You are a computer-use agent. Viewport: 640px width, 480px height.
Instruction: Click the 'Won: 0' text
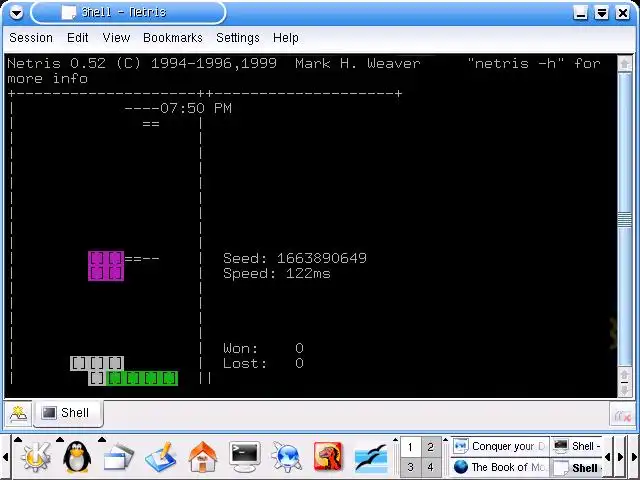coord(263,348)
